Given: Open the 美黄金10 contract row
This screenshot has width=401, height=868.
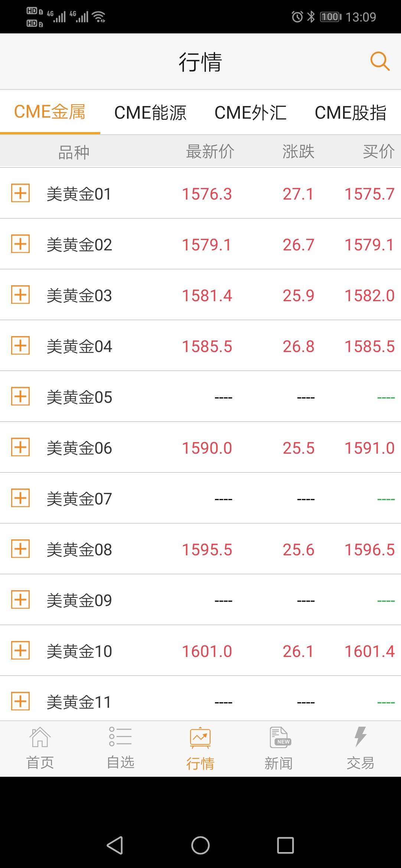Looking at the screenshot, I should pos(200,651).
